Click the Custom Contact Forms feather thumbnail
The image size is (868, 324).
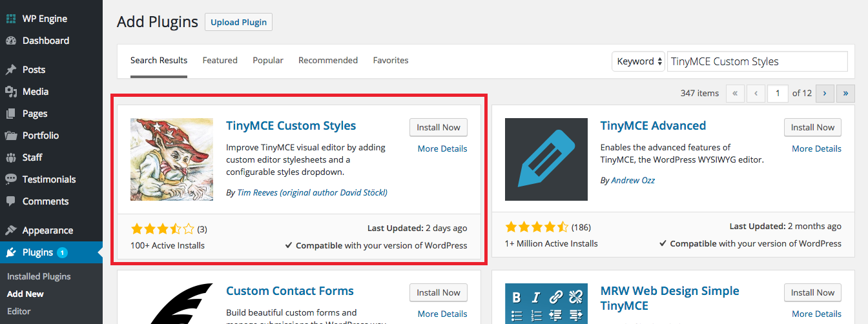coord(172,303)
